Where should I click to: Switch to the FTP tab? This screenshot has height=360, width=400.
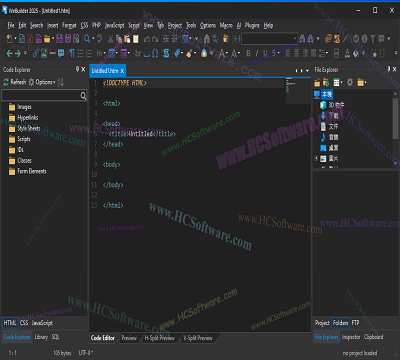pos(355,323)
